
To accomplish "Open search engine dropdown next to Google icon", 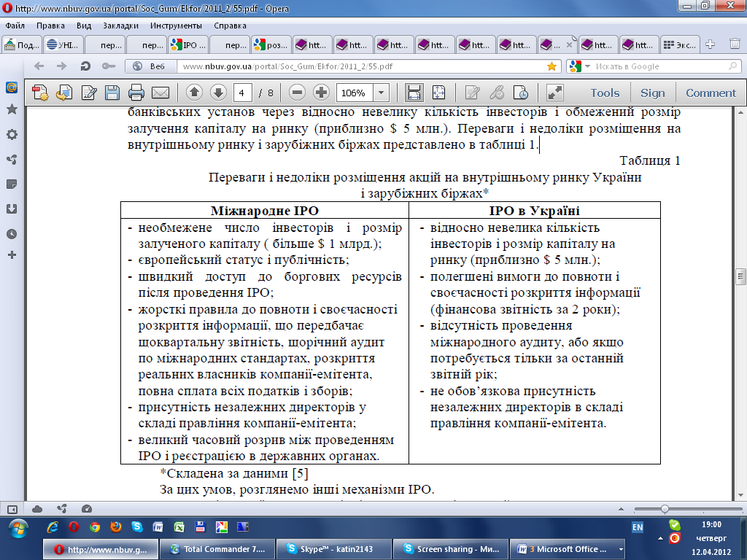I will click(x=587, y=66).
